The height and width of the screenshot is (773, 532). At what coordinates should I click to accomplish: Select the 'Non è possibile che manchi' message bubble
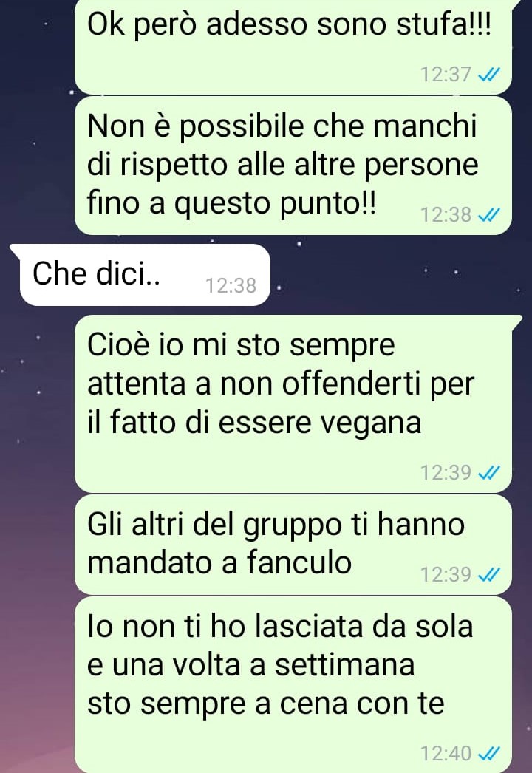tap(293, 165)
